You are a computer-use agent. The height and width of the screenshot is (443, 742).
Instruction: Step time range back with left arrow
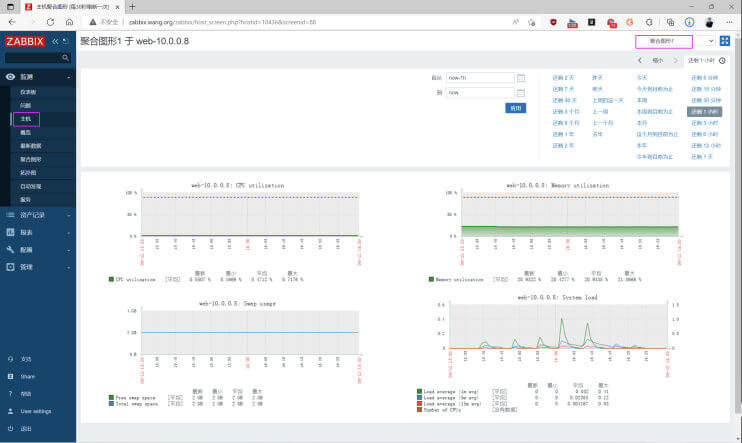(x=640, y=61)
